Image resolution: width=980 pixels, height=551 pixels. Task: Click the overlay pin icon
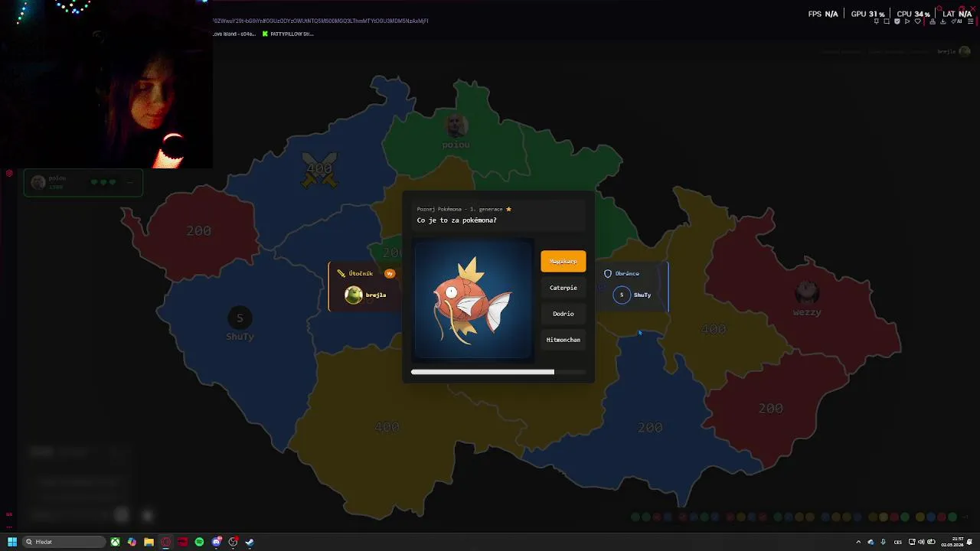pos(877,21)
